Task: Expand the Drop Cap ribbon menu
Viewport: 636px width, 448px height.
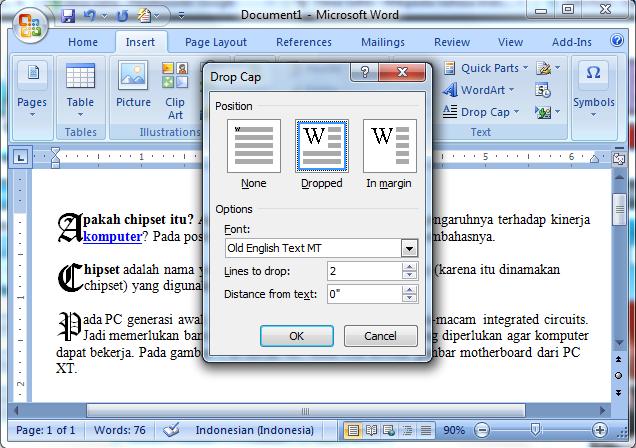Action: coord(481,111)
